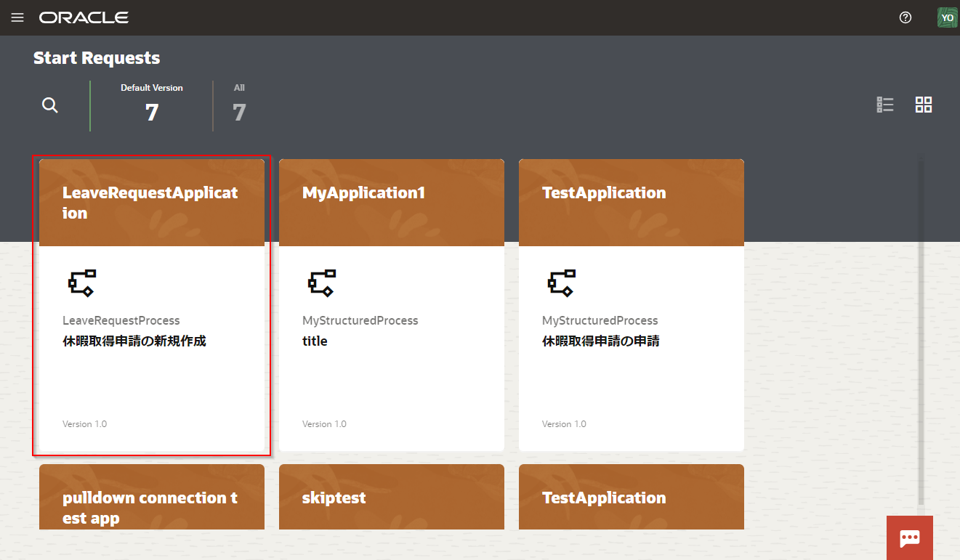Click the Oracle logo
960x560 pixels.
[84, 17]
